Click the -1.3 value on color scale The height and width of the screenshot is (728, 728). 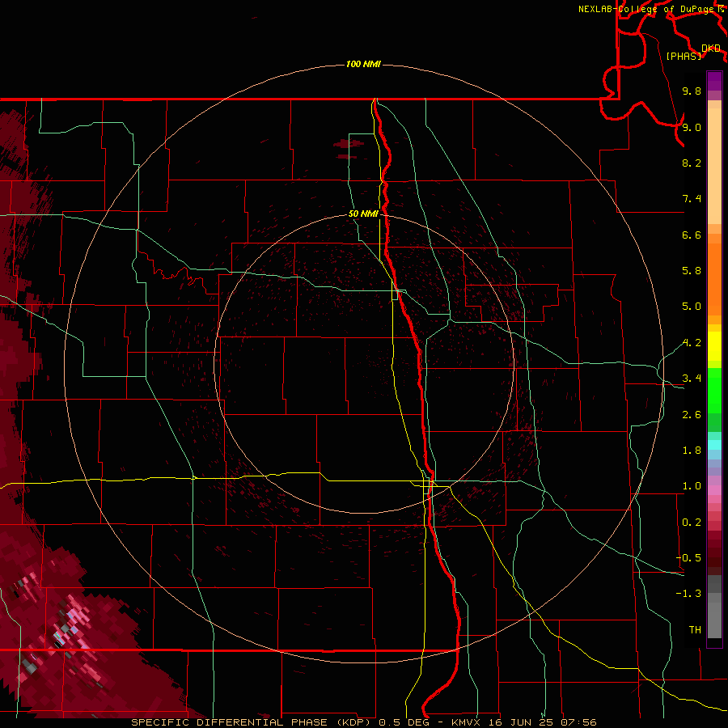(688, 594)
